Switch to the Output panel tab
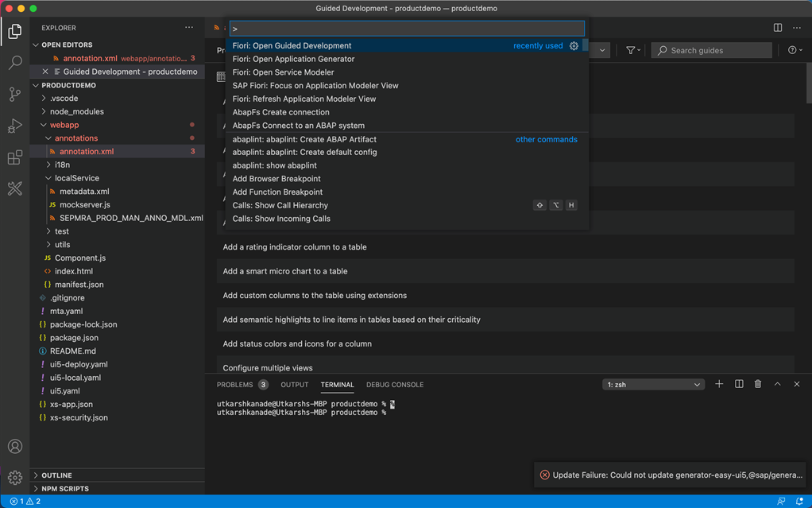The height and width of the screenshot is (508, 812). pyautogui.click(x=295, y=385)
